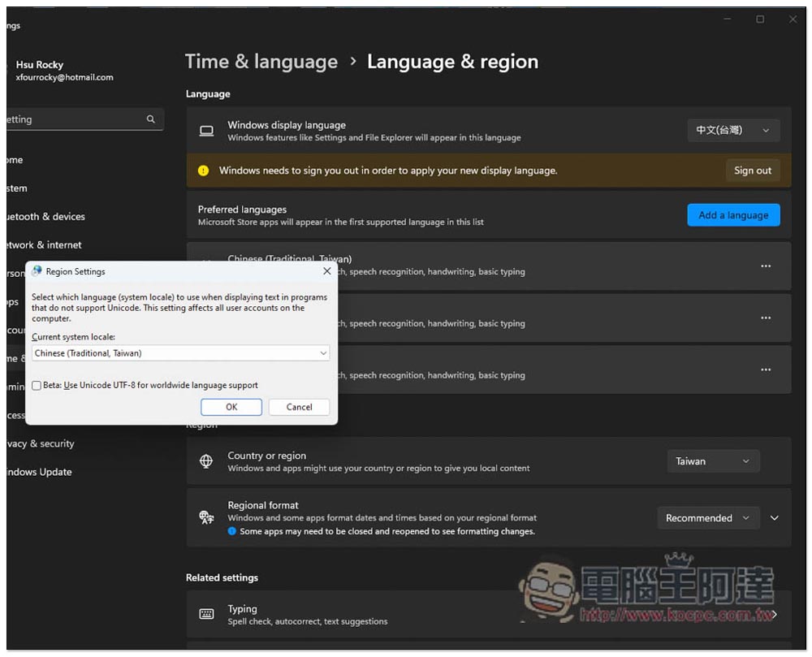Open the Current system locale dropdown

click(180, 353)
